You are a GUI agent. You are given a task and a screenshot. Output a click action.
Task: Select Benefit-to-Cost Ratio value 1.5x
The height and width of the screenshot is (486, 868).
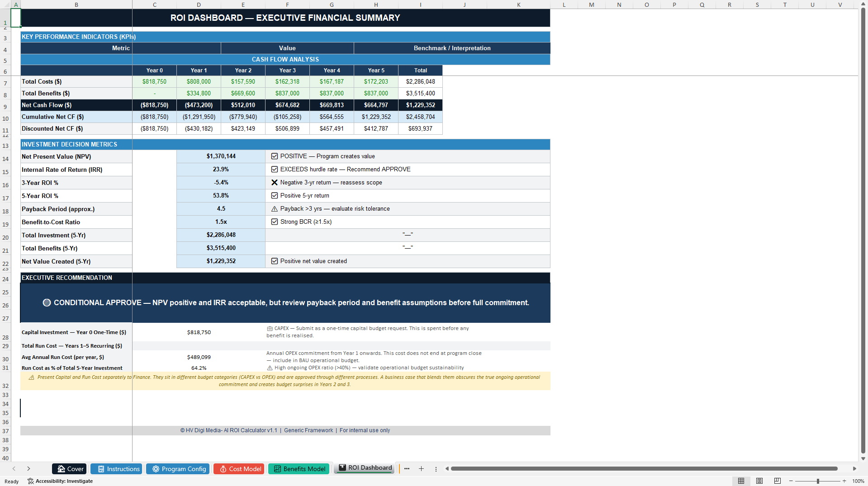[221, 222]
